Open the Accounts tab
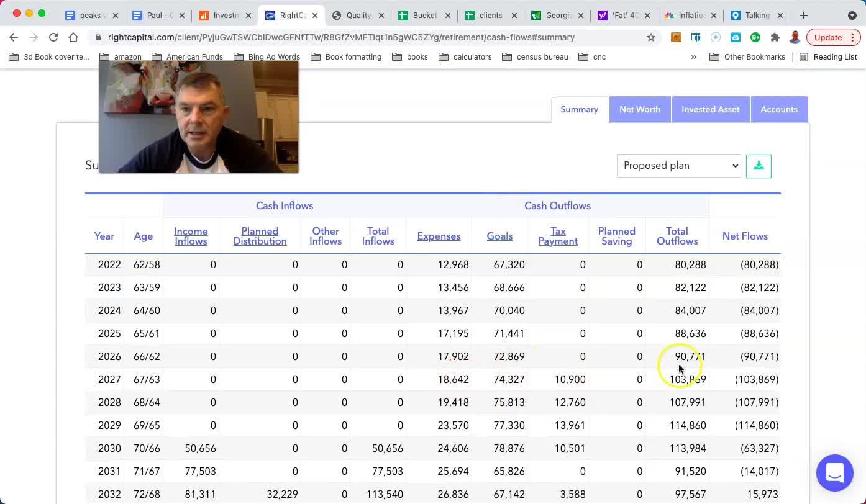866x504 pixels. coord(778,109)
